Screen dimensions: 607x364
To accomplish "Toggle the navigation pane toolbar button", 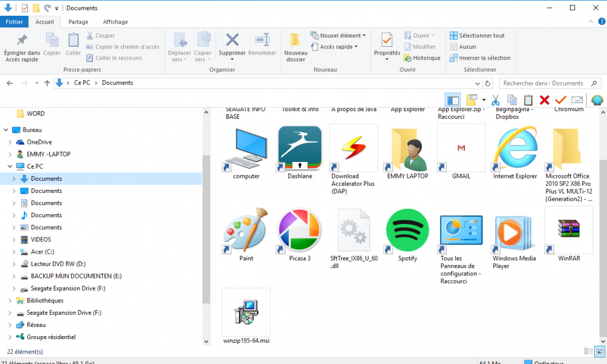I will click(x=452, y=99).
